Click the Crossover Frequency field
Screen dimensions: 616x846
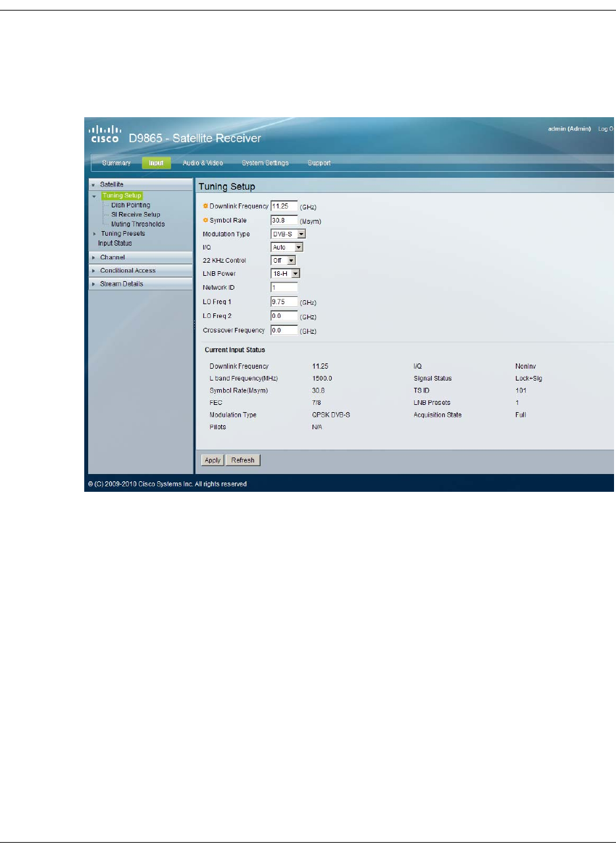point(284,330)
